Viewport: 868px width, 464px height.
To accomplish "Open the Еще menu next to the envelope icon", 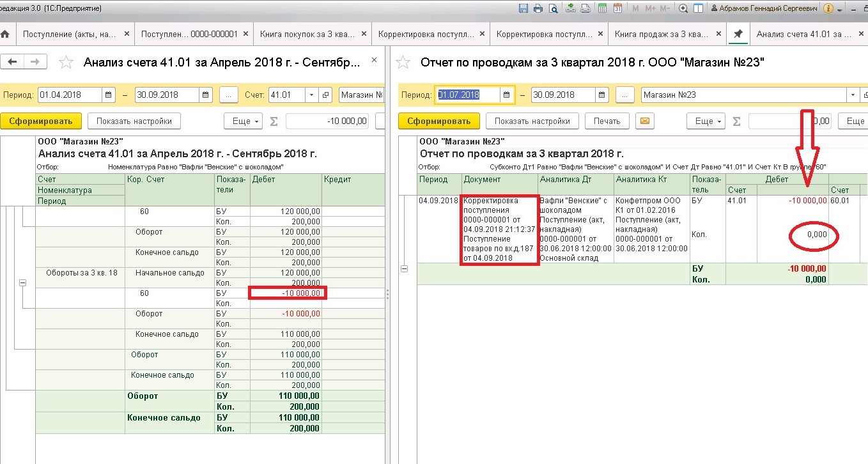I will (706, 121).
